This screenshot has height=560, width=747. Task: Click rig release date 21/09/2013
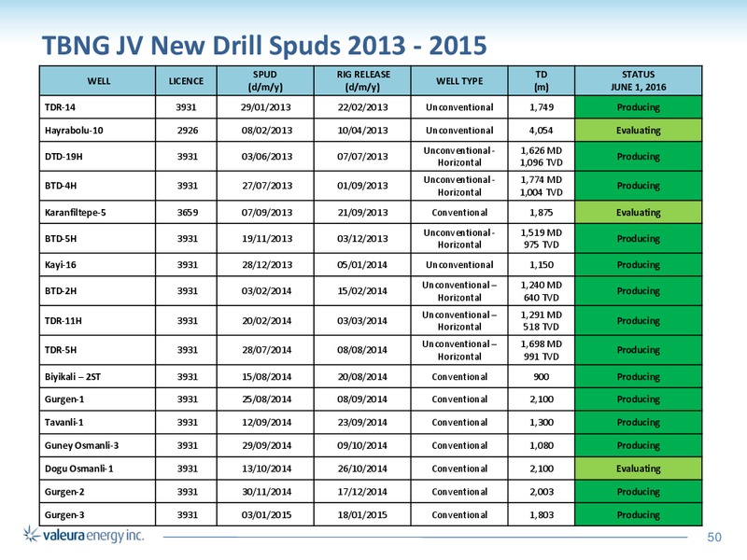(x=362, y=213)
